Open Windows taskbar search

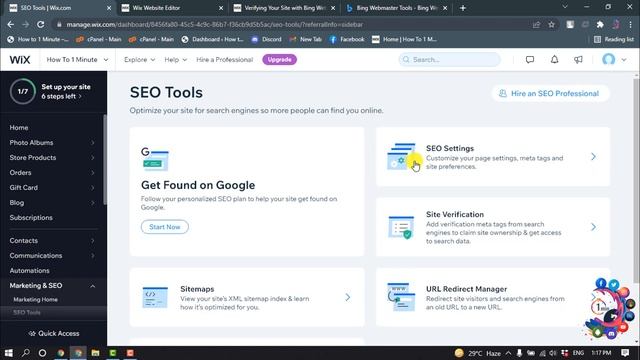[x=25, y=353]
